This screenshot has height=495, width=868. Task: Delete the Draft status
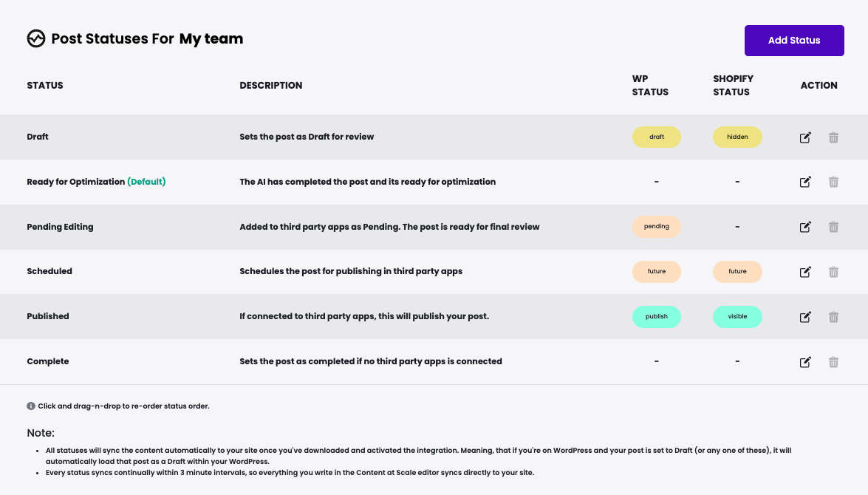pos(833,137)
